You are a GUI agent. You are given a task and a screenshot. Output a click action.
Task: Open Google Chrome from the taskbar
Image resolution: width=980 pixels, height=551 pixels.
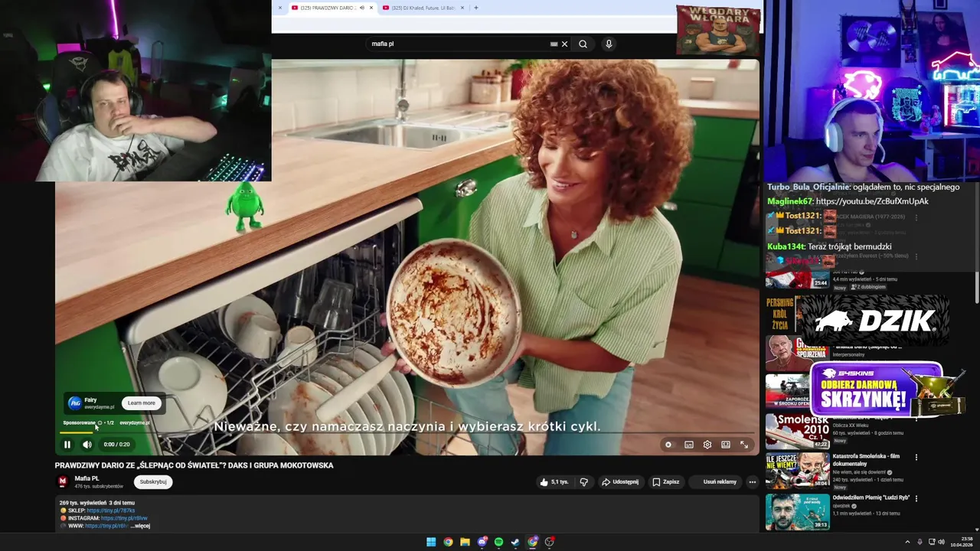pyautogui.click(x=448, y=542)
